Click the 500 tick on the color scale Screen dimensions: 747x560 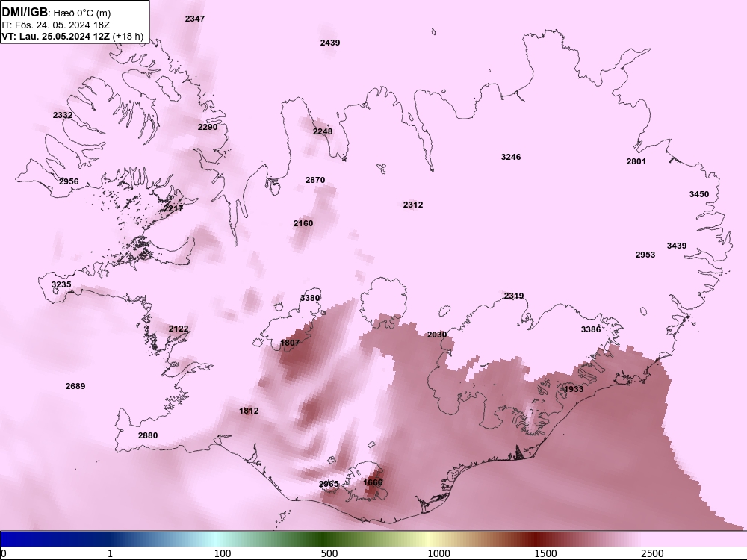coord(329,553)
